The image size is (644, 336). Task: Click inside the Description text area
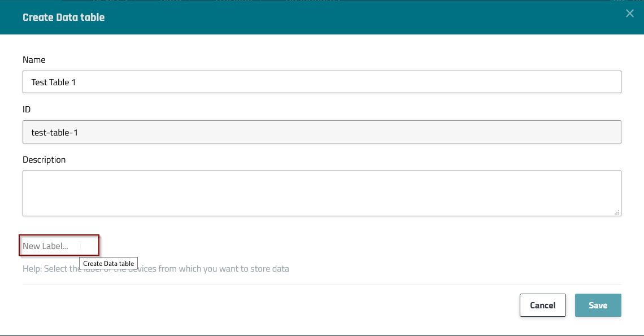click(321, 193)
